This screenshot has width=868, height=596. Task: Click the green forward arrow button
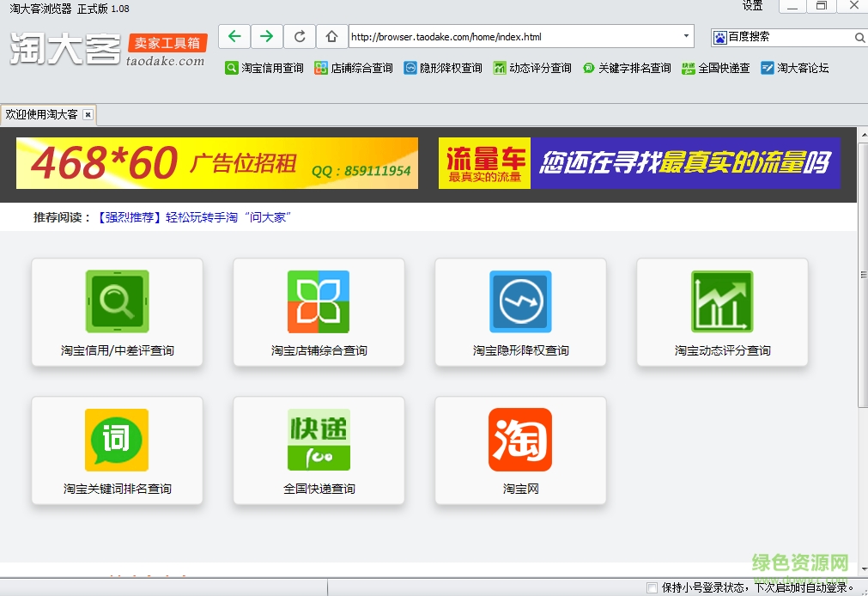pyautogui.click(x=267, y=36)
